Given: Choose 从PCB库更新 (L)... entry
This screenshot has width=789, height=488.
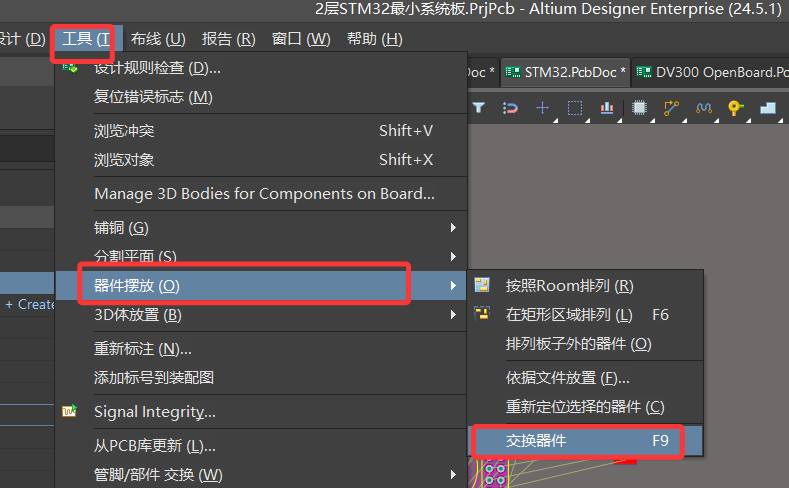Looking at the screenshot, I should click(261, 446).
